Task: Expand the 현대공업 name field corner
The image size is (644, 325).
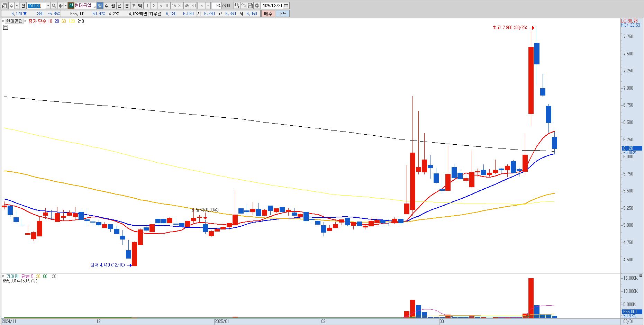Action: point(94,7)
